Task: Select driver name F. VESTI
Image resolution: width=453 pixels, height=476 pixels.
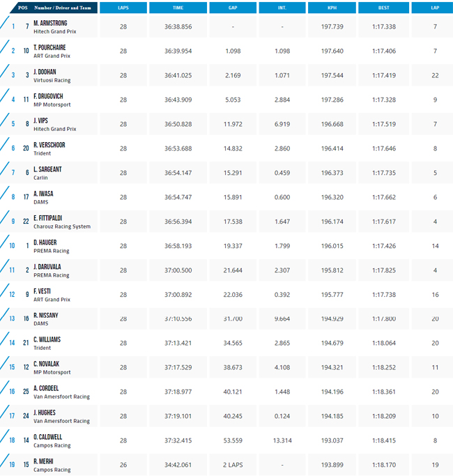Action: [42, 291]
